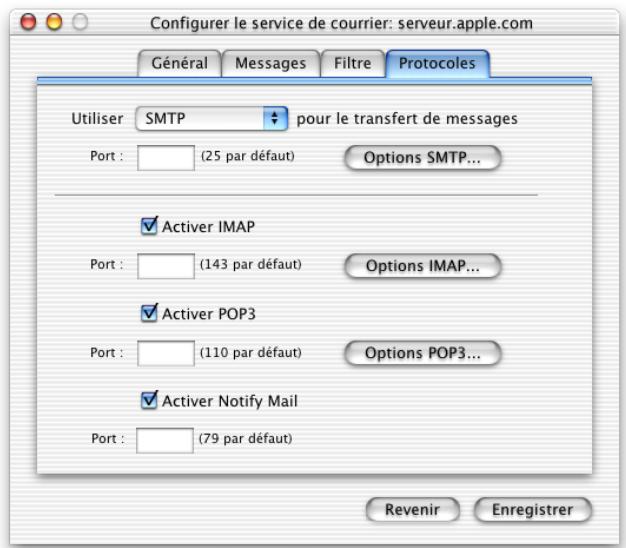The height and width of the screenshot is (548, 626).
Task: Click the '(25 par défaut)' text
Action: (248, 156)
